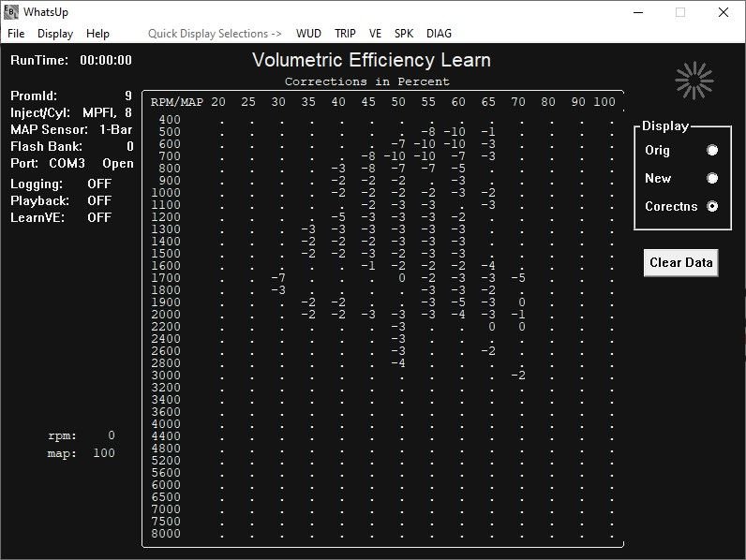Click the Logging OFF status
The image size is (746, 560).
99,184
